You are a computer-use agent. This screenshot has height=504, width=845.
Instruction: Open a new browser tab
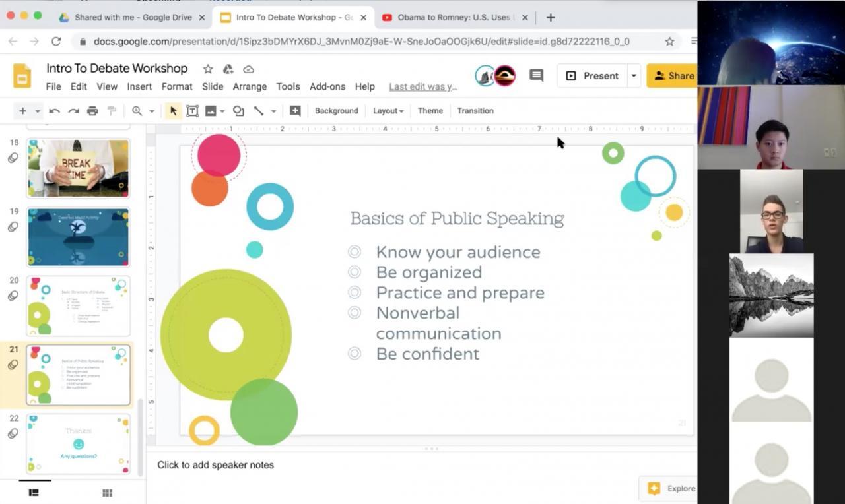click(x=551, y=18)
